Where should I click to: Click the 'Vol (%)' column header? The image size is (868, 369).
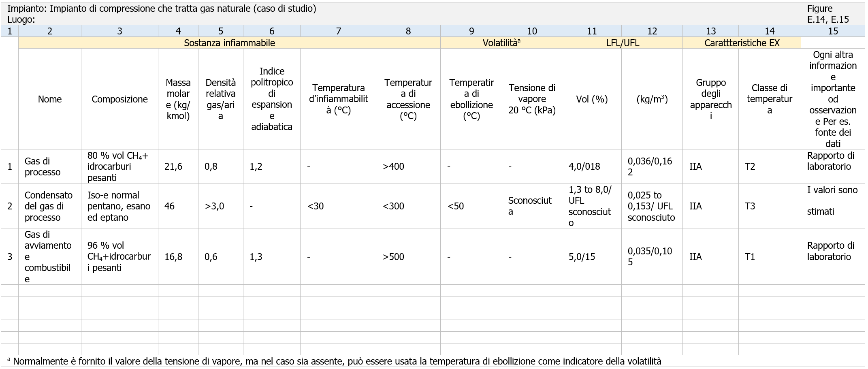pos(592,99)
